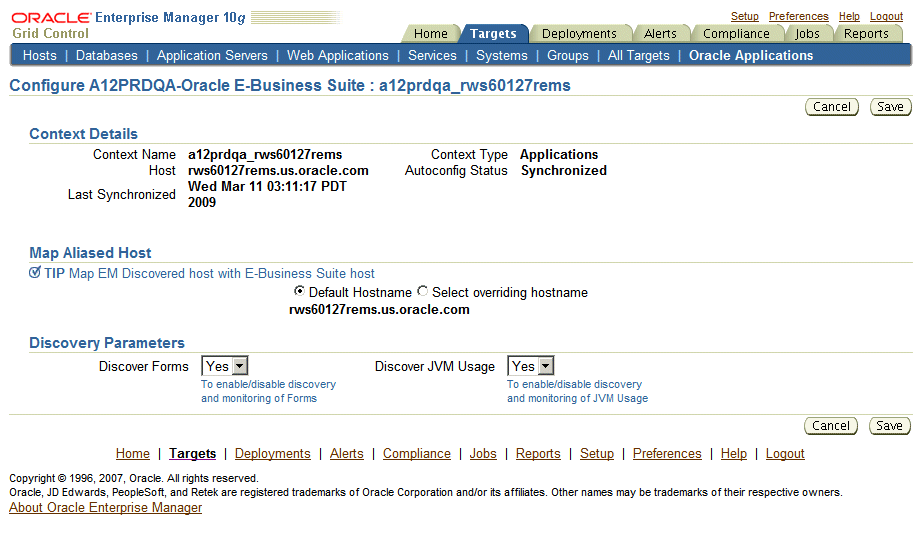The height and width of the screenshot is (537, 914).
Task: Open the Discover Forms dropdown
Action: pyautogui.click(x=224, y=366)
